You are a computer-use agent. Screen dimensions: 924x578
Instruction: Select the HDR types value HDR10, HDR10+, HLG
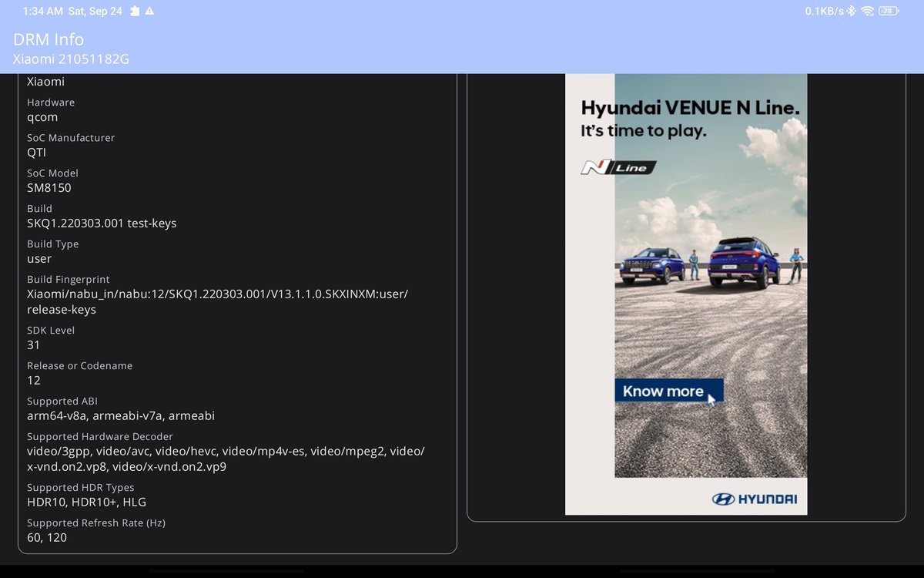tap(86, 502)
